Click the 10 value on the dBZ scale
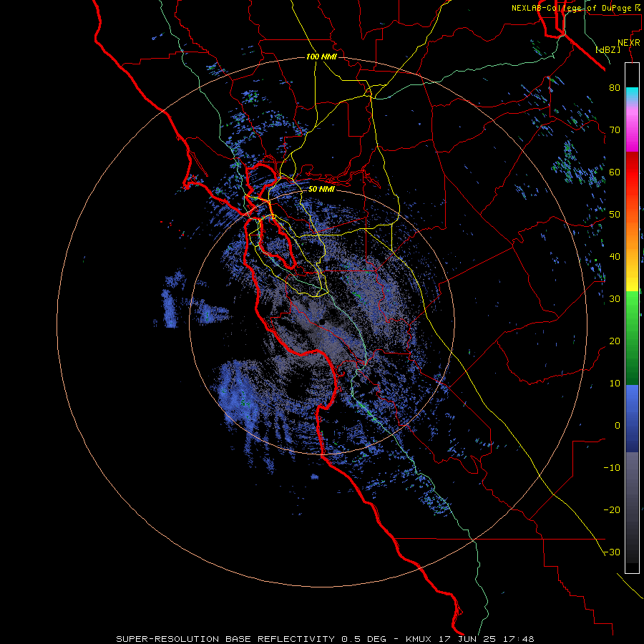The image size is (644, 644). click(615, 384)
